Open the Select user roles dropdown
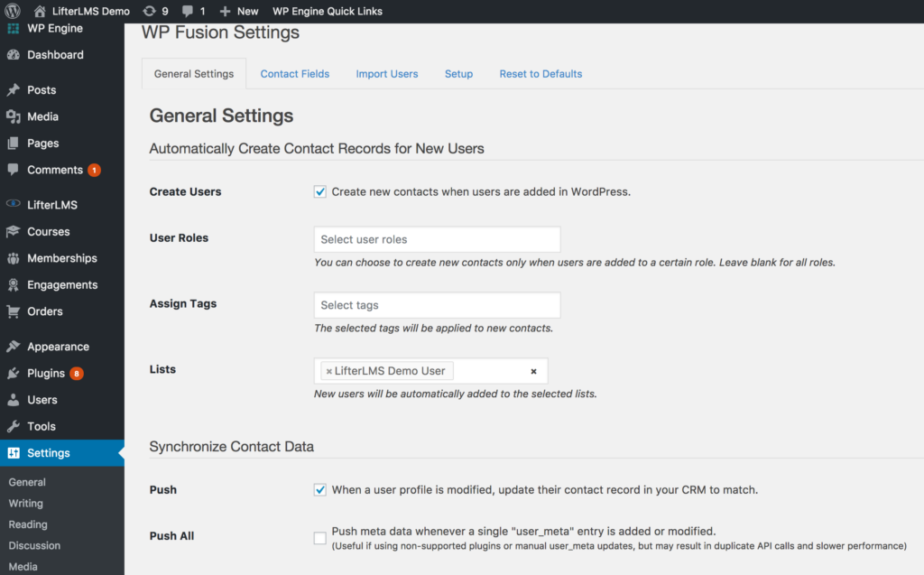The width and height of the screenshot is (924, 575). [438, 239]
